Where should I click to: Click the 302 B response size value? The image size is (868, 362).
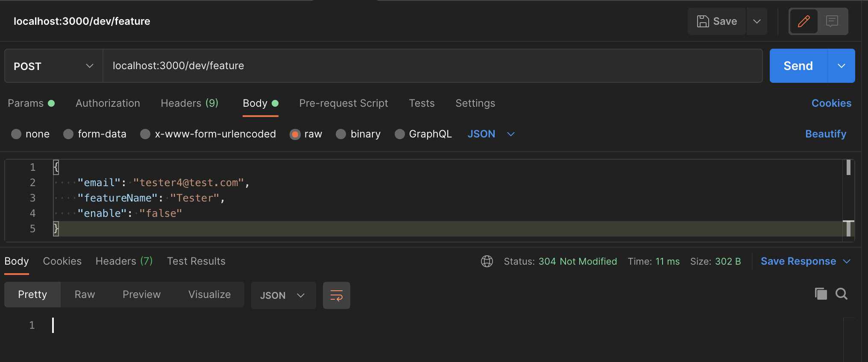point(728,261)
